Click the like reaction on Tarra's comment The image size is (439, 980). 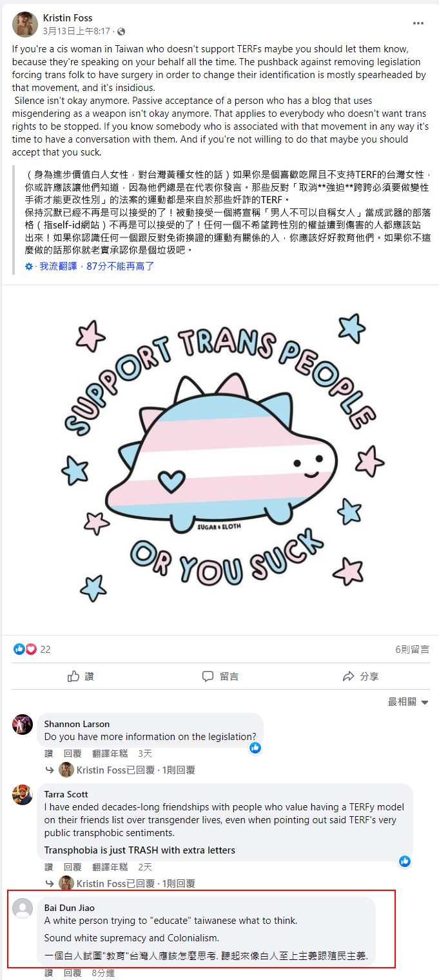[x=405, y=861]
